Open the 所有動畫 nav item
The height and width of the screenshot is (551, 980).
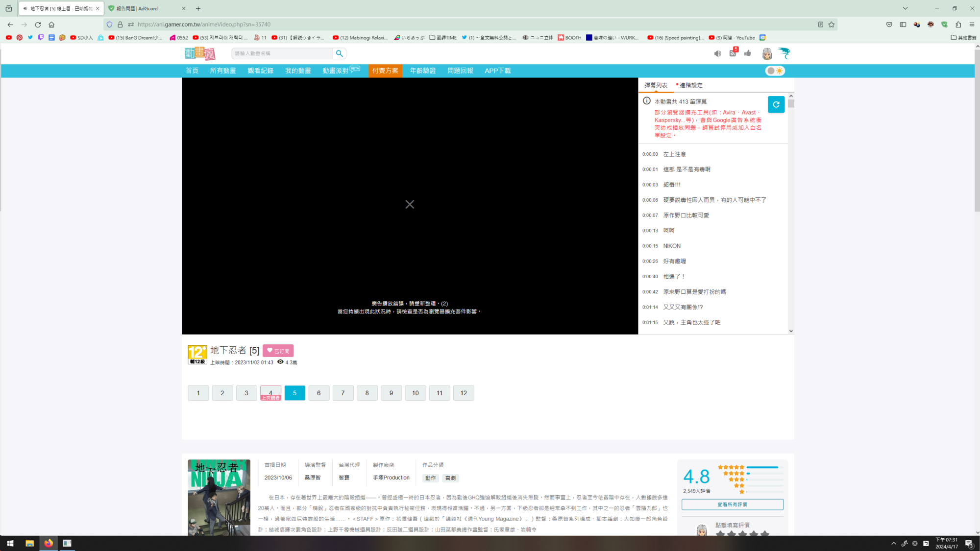(223, 71)
